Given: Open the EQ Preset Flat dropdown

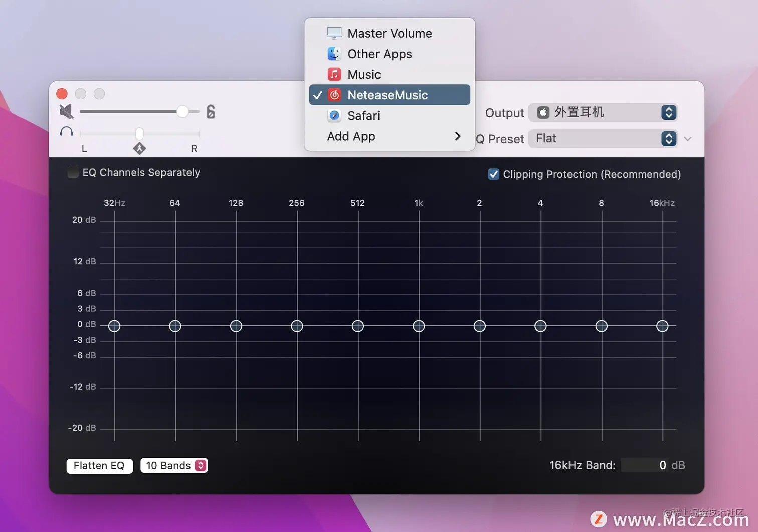Looking at the screenshot, I should (603, 138).
